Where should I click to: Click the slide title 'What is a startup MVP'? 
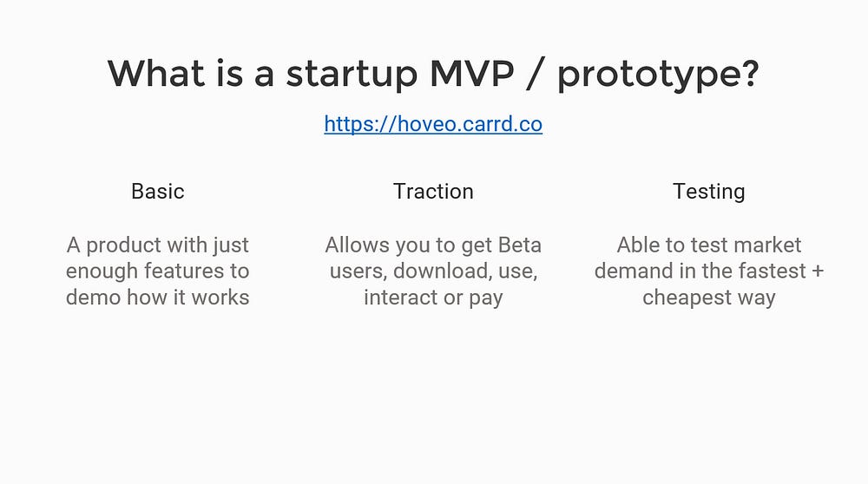(311, 74)
